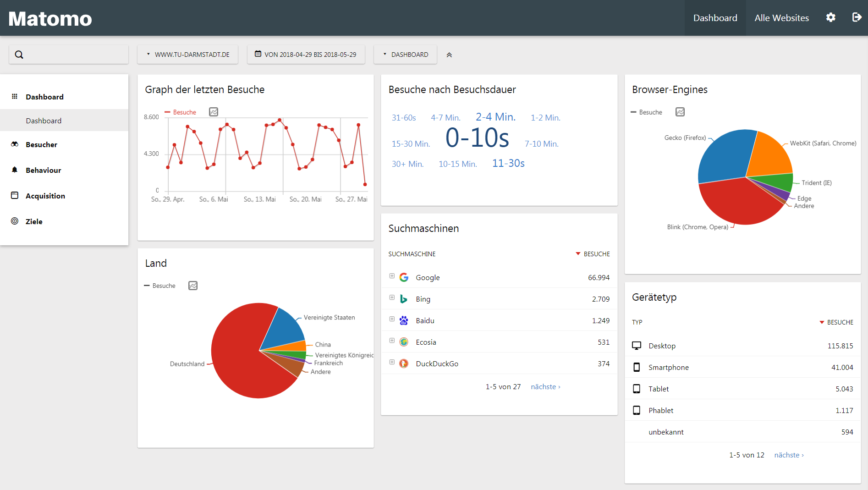
Task: Click the SUCHMASCHINE column header
Action: [x=412, y=254]
